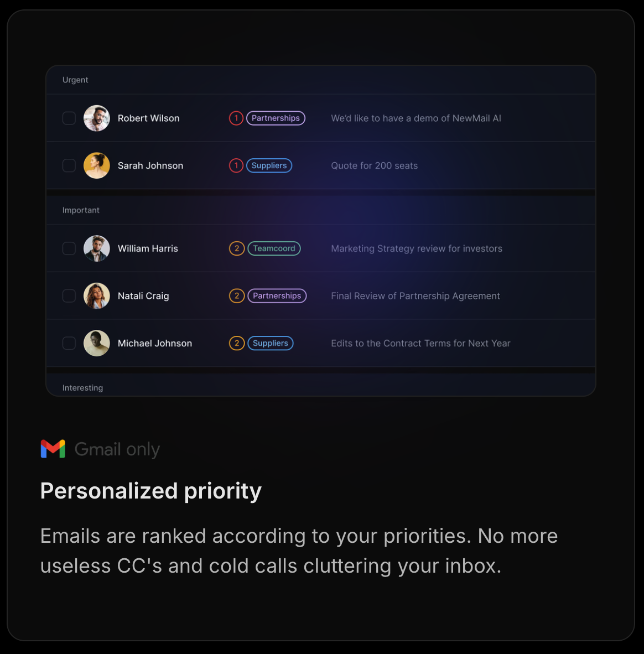Tick the checkbox for William Harris

click(69, 248)
